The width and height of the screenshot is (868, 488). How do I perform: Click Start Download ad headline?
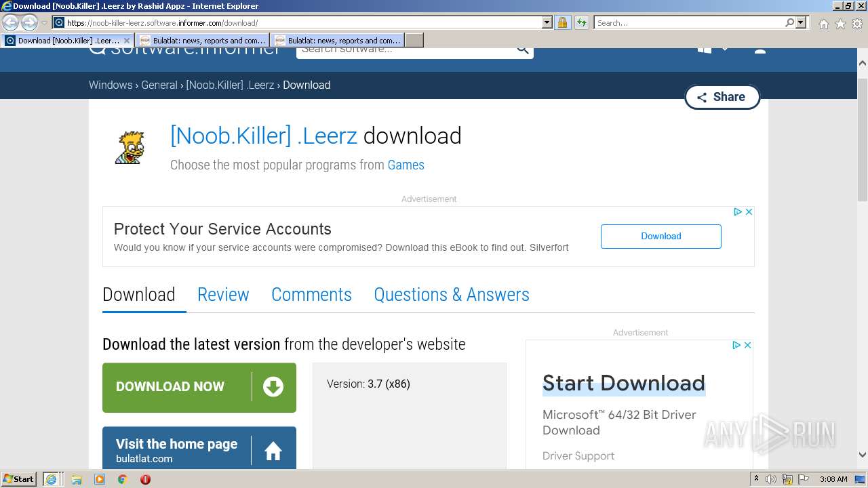[x=624, y=384]
